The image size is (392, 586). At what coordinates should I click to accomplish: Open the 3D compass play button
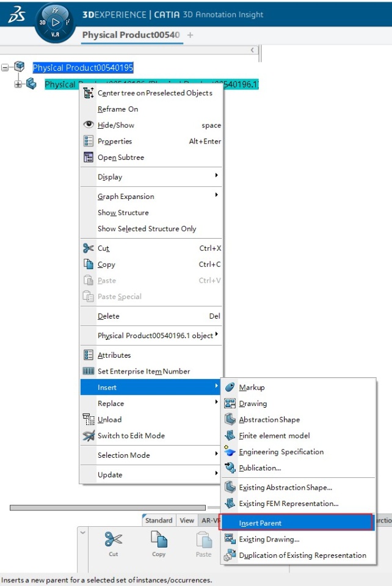click(56, 23)
